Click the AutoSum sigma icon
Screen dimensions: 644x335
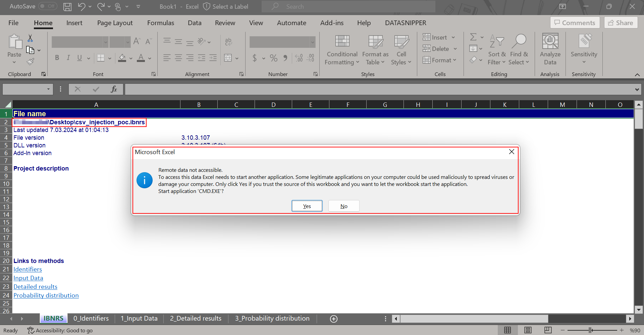[x=473, y=37]
